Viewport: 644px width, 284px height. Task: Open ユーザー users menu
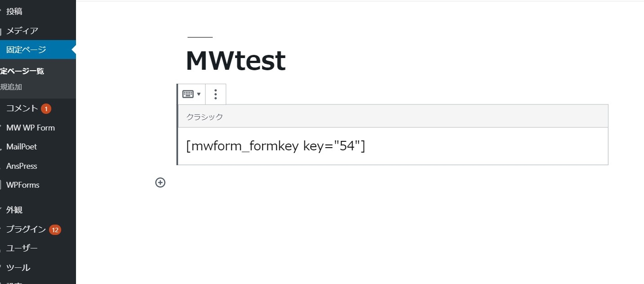pyautogui.click(x=22, y=248)
